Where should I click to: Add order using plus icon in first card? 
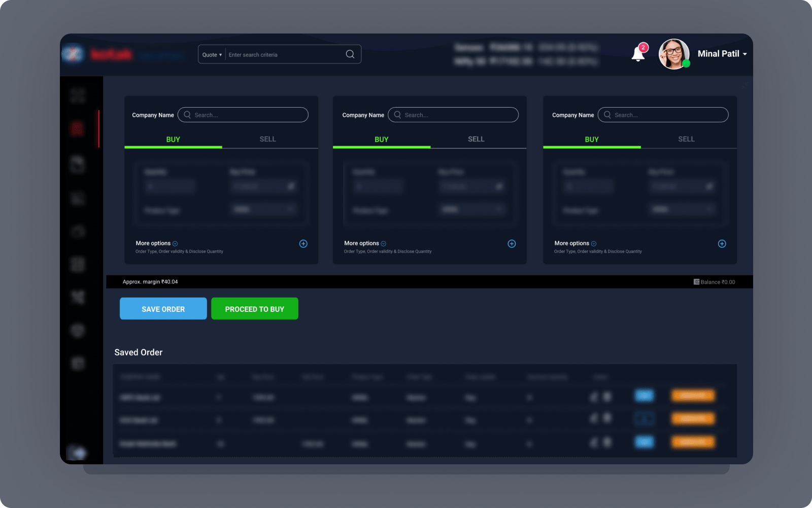(x=303, y=244)
